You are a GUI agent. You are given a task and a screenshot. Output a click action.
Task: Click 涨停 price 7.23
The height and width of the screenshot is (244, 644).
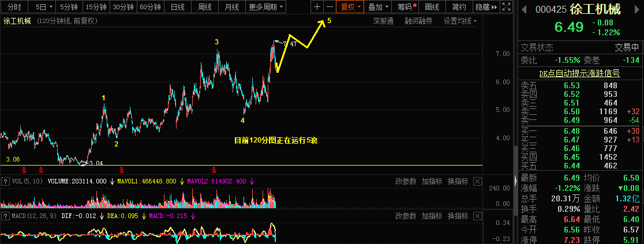(x=572, y=240)
